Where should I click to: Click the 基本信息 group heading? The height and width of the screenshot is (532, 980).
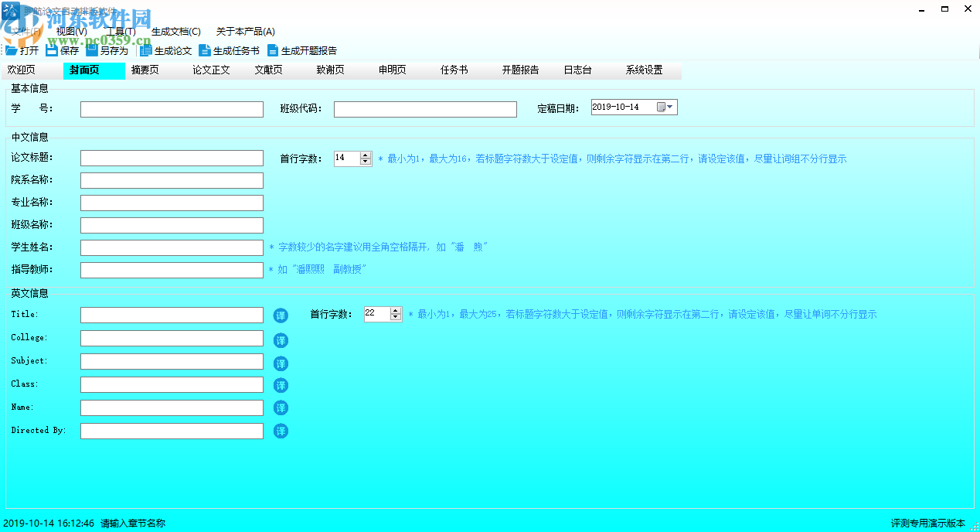pyautogui.click(x=29, y=88)
